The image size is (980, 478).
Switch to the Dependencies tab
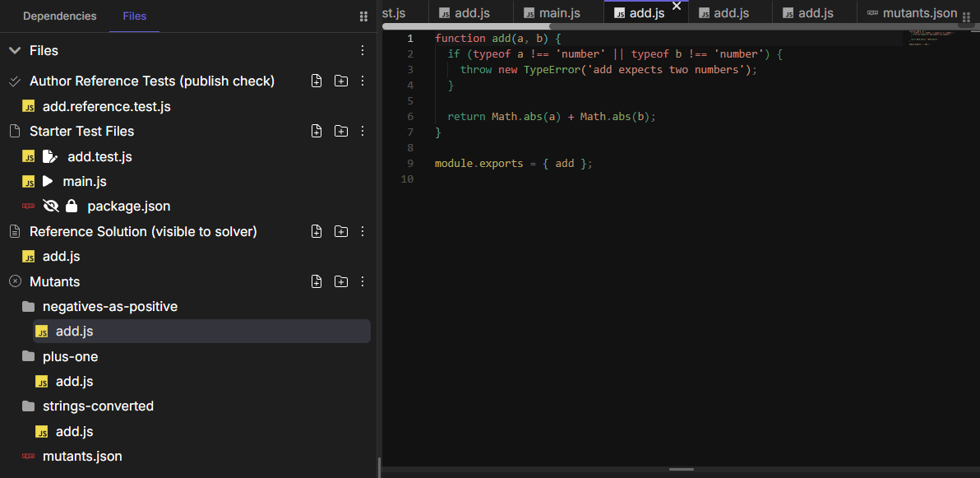60,16
